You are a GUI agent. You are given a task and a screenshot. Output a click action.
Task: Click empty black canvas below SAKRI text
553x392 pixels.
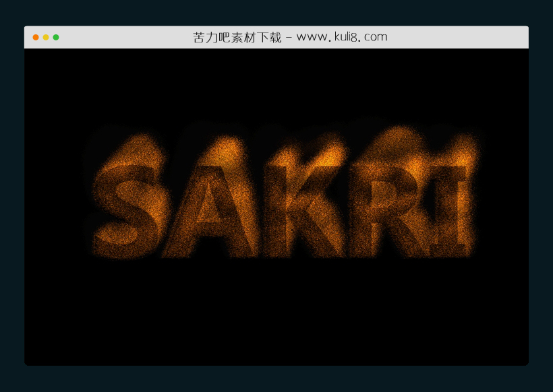pyautogui.click(x=276, y=317)
